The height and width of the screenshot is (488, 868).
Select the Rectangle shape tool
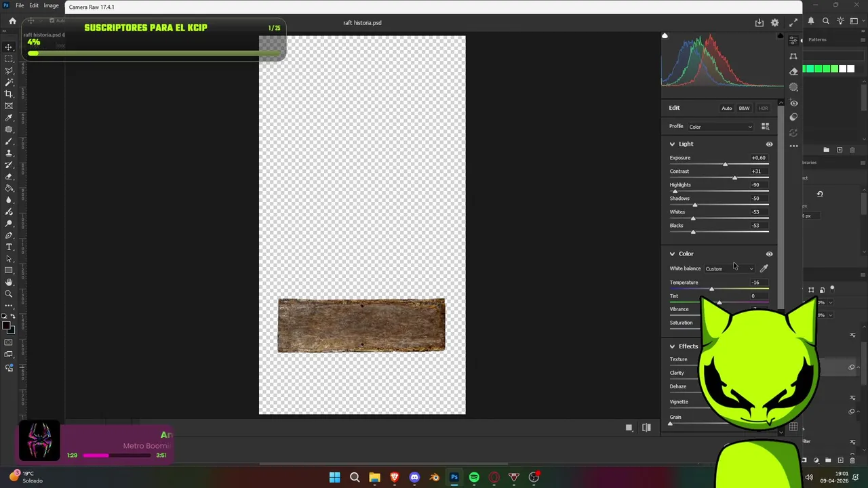pyautogui.click(x=9, y=270)
